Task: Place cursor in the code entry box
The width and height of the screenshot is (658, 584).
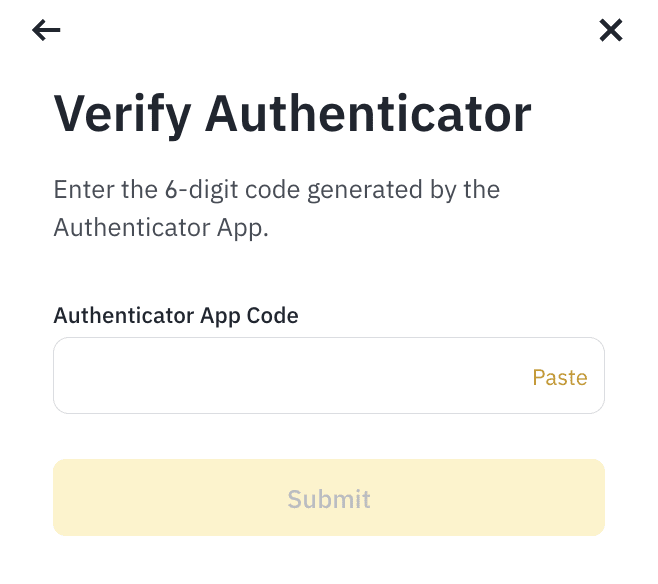Action: [329, 375]
